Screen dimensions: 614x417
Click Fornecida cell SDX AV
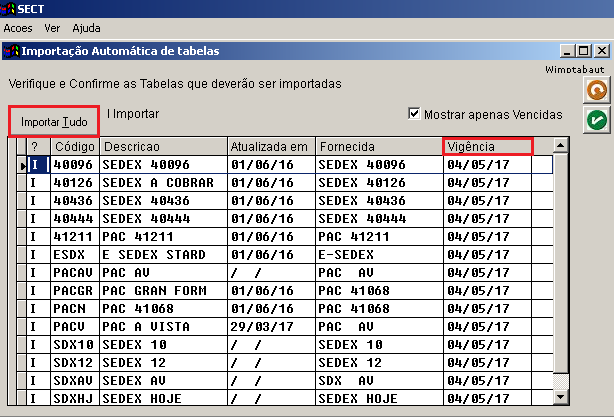pos(379,381)
